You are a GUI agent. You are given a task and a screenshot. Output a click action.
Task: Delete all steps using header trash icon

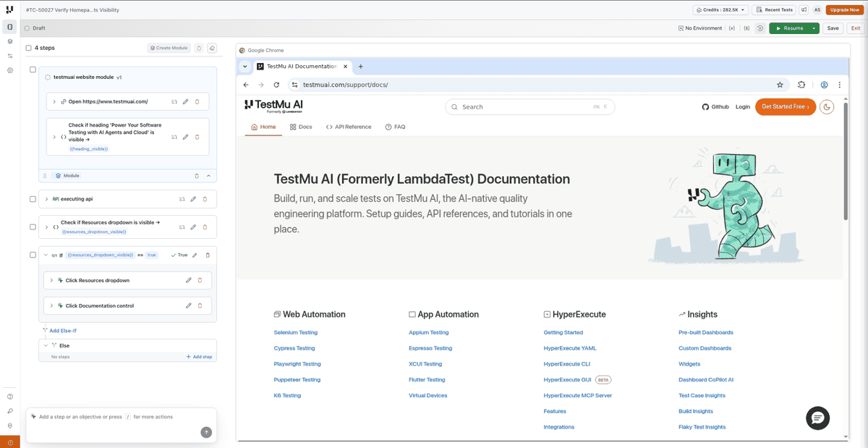pyautogui.click(x=199, y=48)
